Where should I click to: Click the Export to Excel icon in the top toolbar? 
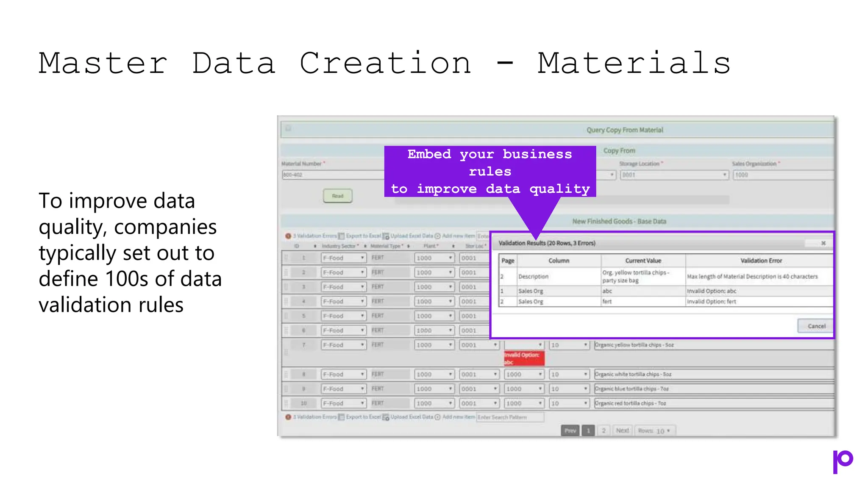341,236
